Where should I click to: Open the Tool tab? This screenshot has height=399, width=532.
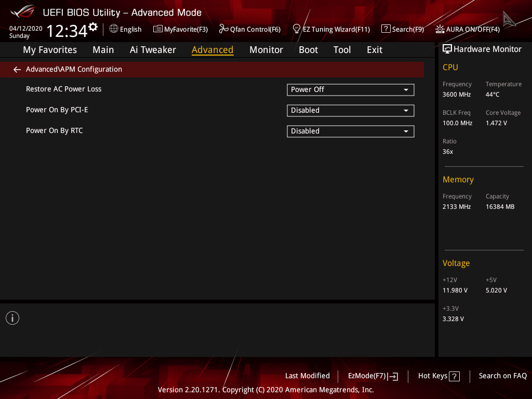click(342, 50)
